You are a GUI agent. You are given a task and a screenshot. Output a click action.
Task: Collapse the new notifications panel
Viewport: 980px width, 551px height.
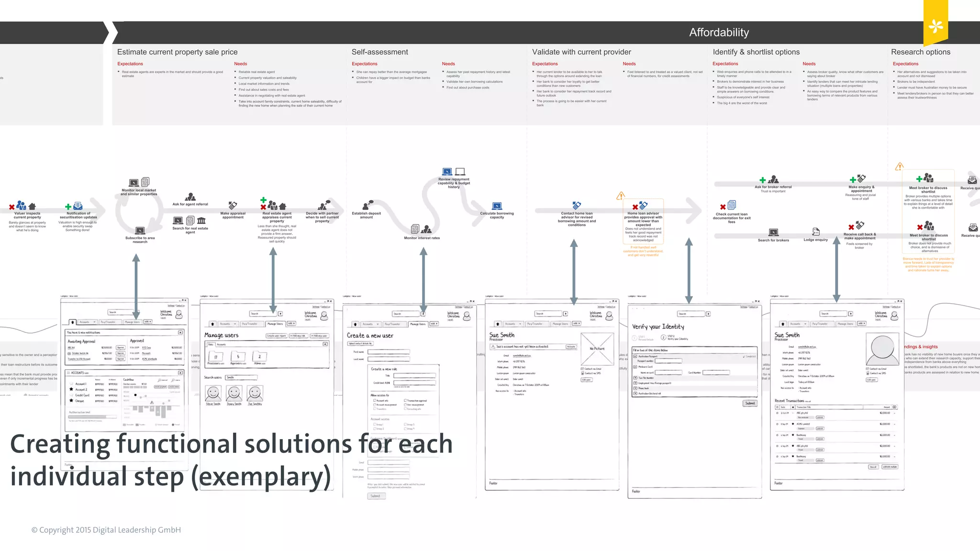click(180, 332)
